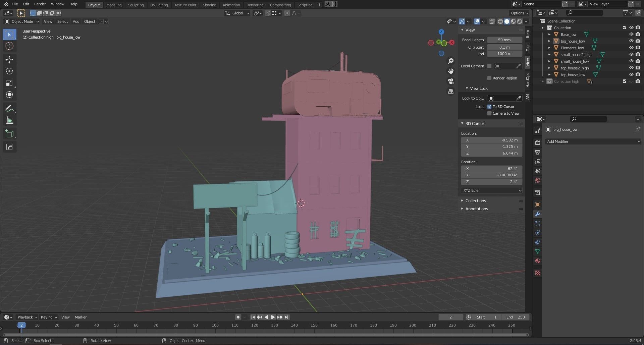Pick Lock to Object with eyedropper
The width and height of the screenshot is (644, 345).
click(x=519, y=98)
